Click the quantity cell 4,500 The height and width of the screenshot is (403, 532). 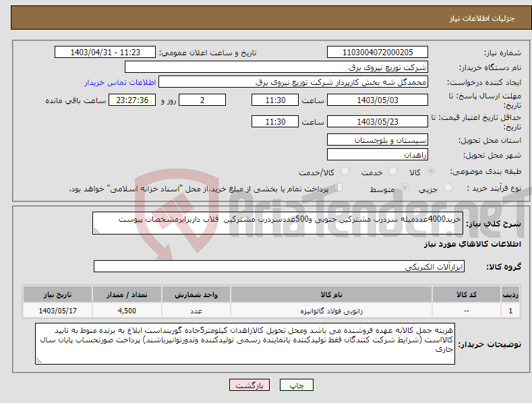pyautogui.click(x=127, y=311)
